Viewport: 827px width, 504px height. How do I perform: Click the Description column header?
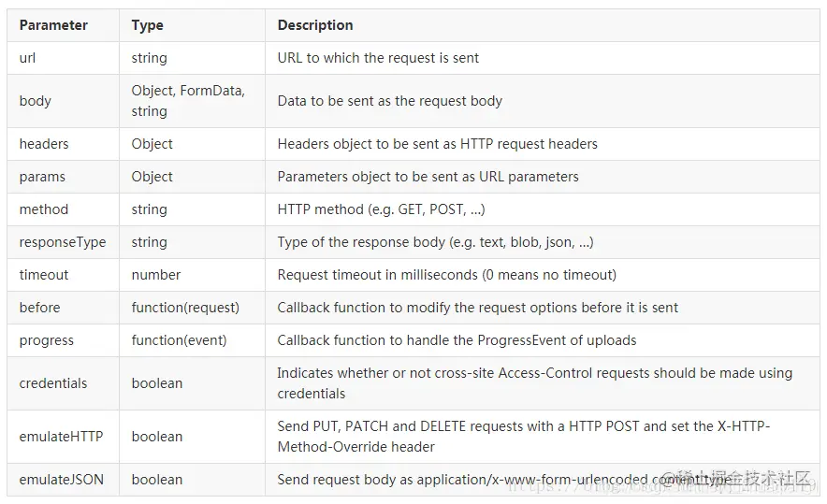click(315, 25)
